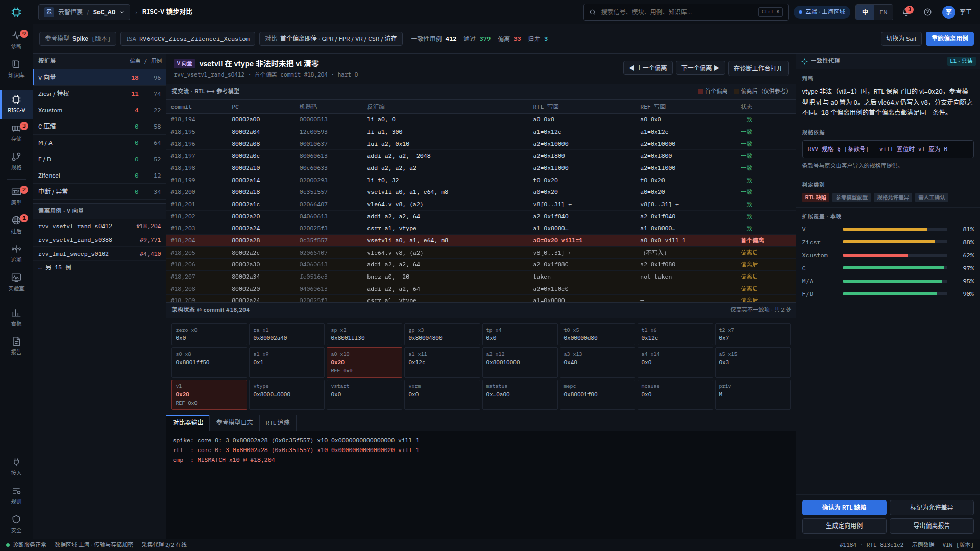The height and width of the screenshot is (551, 980).
Task: Open the 规则 sidebar icon
Action: pos(16,495)
